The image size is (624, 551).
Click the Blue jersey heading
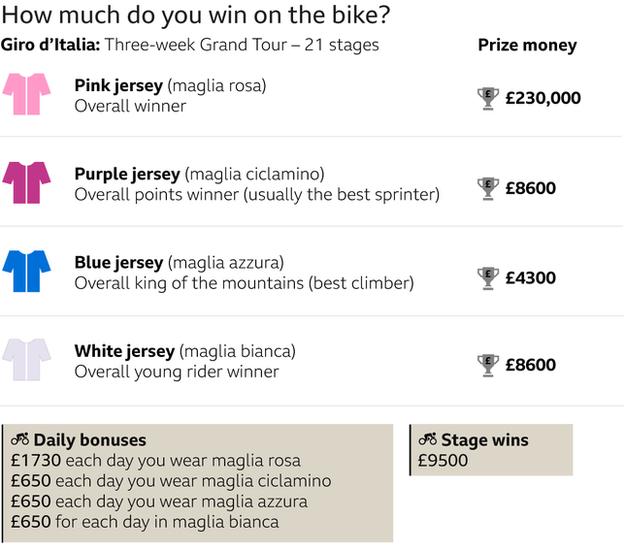coord(119,263)
